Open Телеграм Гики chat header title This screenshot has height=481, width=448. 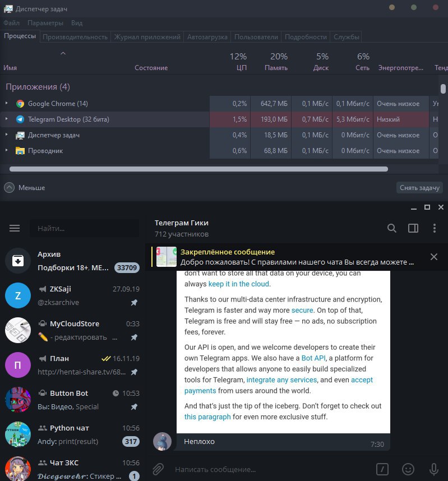(x=181, y=223)
